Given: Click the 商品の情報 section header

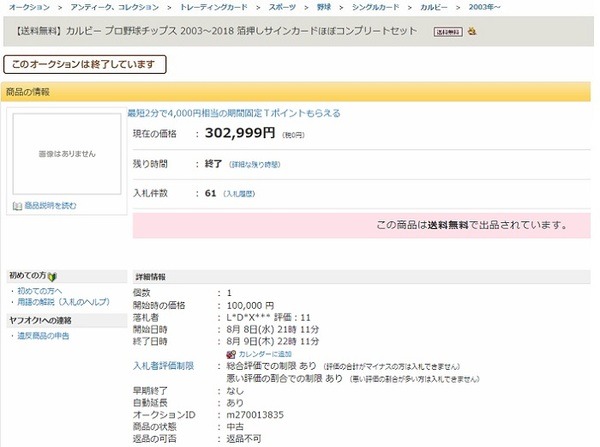Looking at the screenshot, I should pos(296,92).
